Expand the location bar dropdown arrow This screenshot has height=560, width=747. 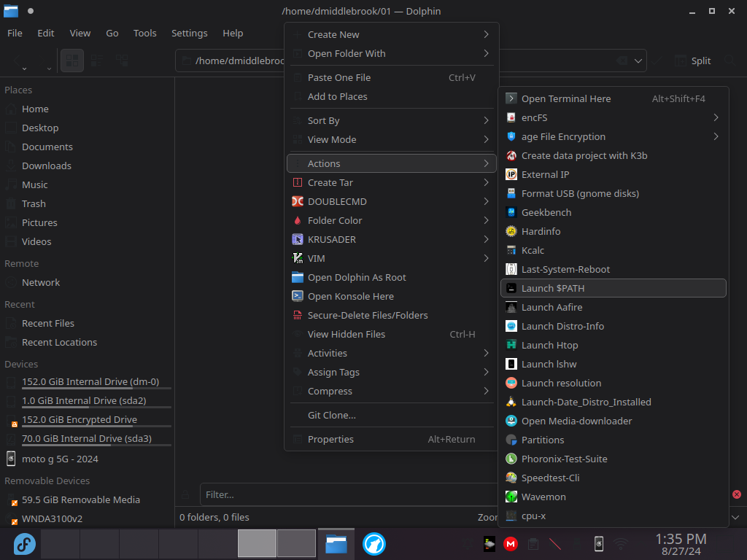tap(638, 61)
